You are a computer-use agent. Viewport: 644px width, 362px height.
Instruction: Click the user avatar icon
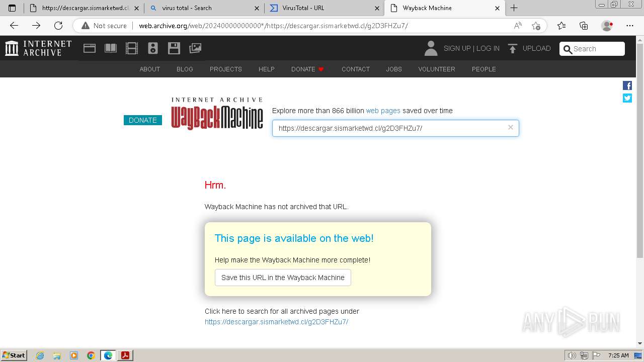(x=431, y=48)
